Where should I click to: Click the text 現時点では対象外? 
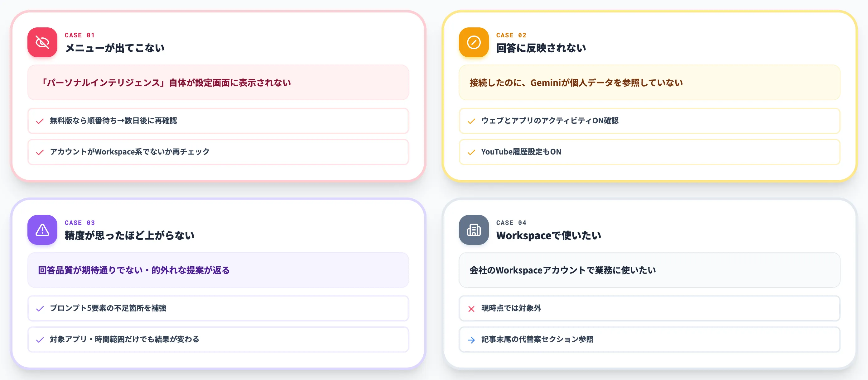(511, 308)
